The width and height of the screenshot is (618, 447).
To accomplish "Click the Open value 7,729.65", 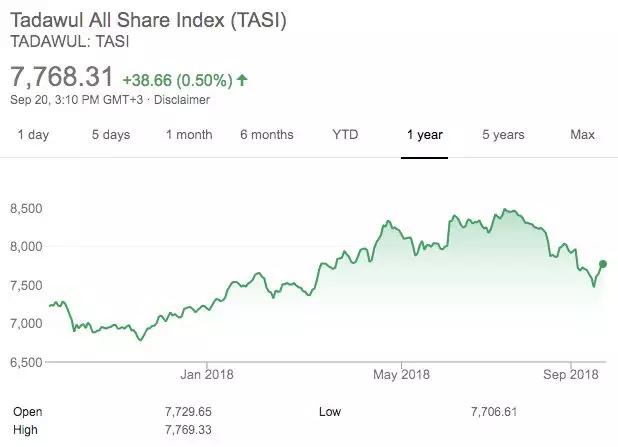I will 189,411.
